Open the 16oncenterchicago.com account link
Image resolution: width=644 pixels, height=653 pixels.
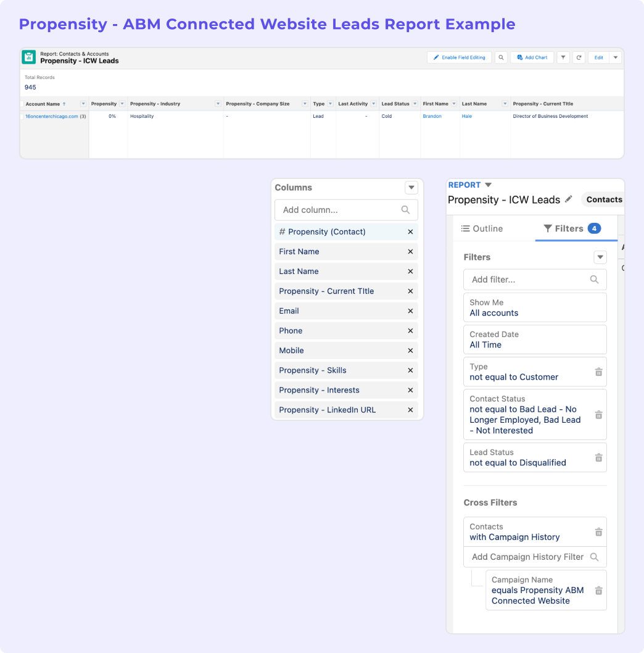click(x=52, y=117)
